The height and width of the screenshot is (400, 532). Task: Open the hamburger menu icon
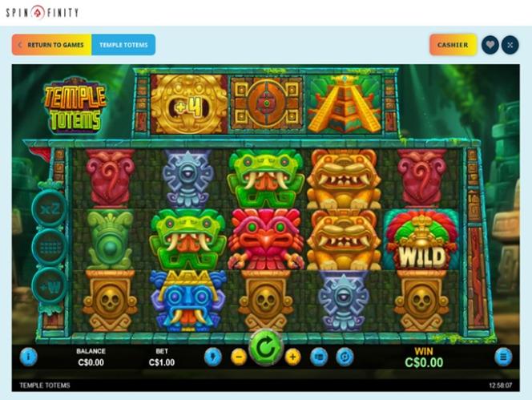(x=503, y=357)
